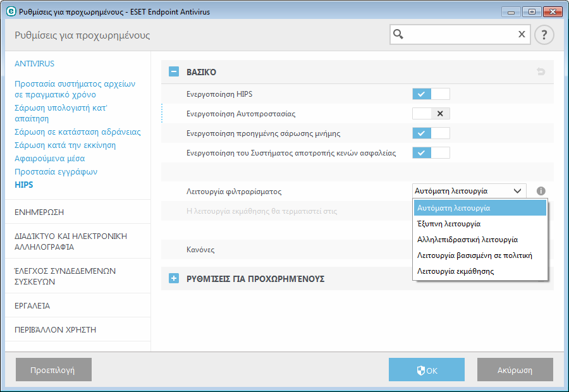Screen dimensions: 569x392
Task: Click the Λειτουργία φιλτραρίσματος label
Action: tap(234, 192)
